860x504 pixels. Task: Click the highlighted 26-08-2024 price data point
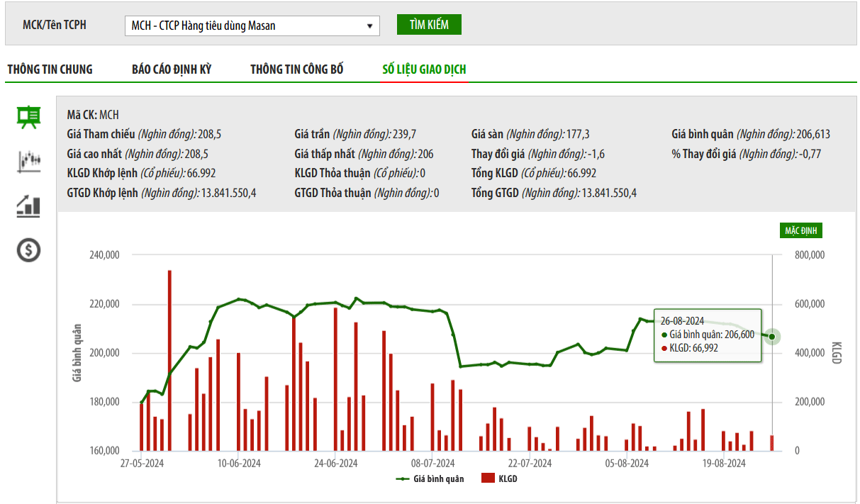point(772,337)
